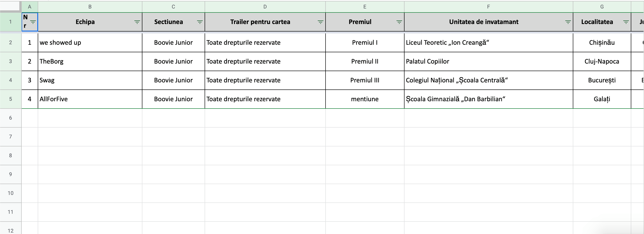Select the 'Galați' locality cell
Viewport: 644px width, 234px height.
[602, 99]
